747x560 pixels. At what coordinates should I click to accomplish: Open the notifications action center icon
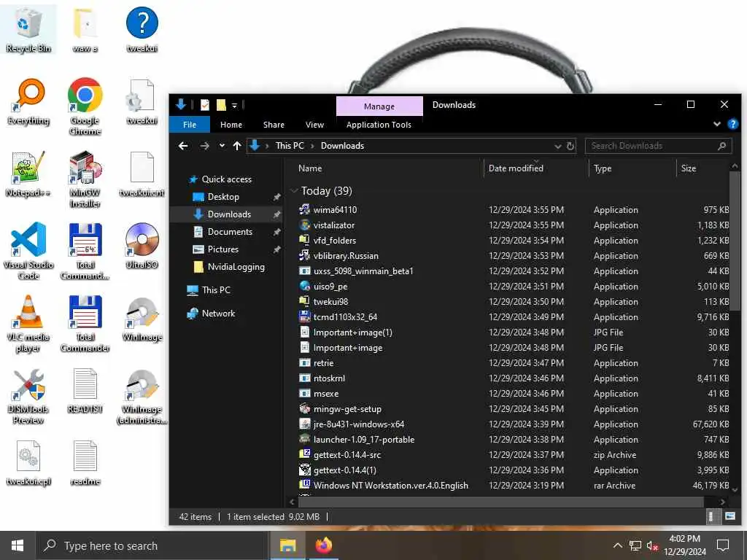[723, 545]
